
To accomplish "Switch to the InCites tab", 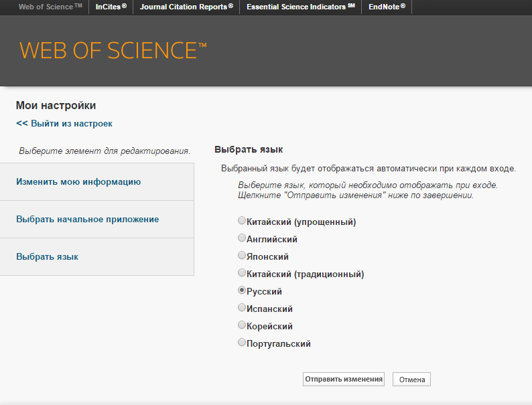I will pyautogui.click(x=111, y=7).
